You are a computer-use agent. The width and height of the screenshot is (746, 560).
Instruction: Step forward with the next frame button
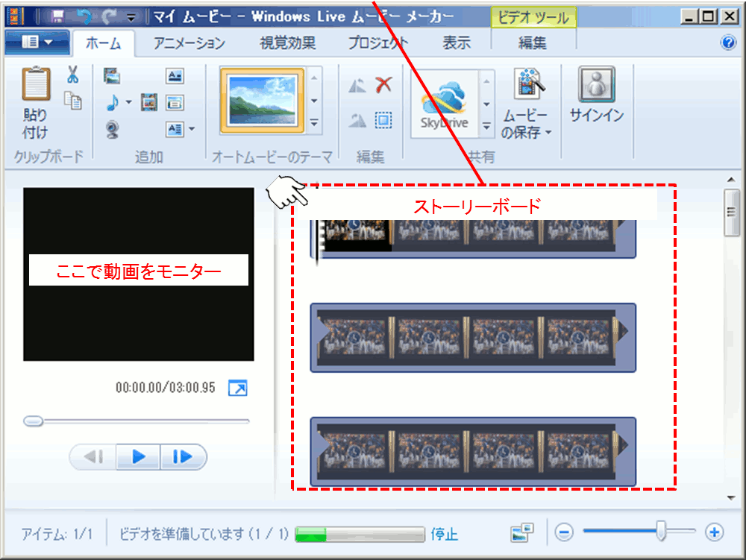(182, 456)
